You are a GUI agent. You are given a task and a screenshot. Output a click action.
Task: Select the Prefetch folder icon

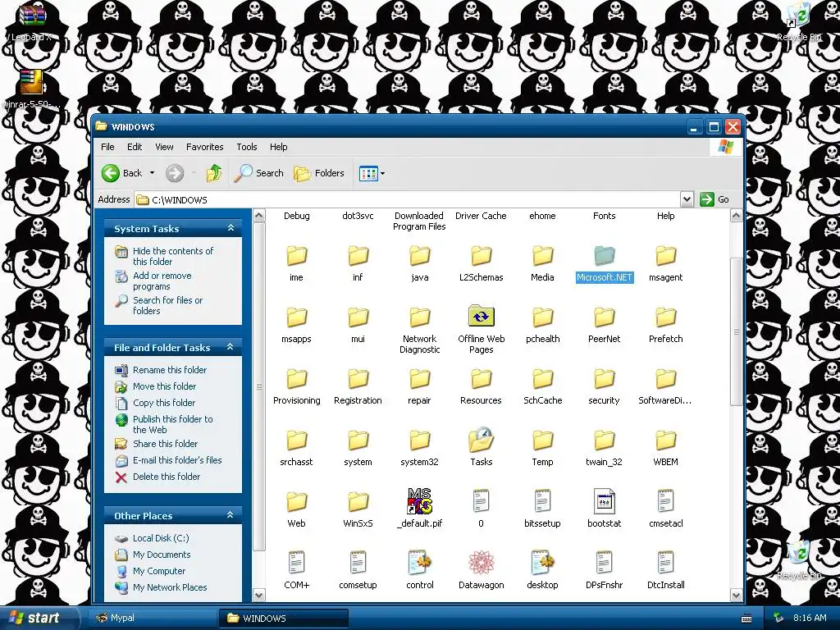click(x=666, y=317)
